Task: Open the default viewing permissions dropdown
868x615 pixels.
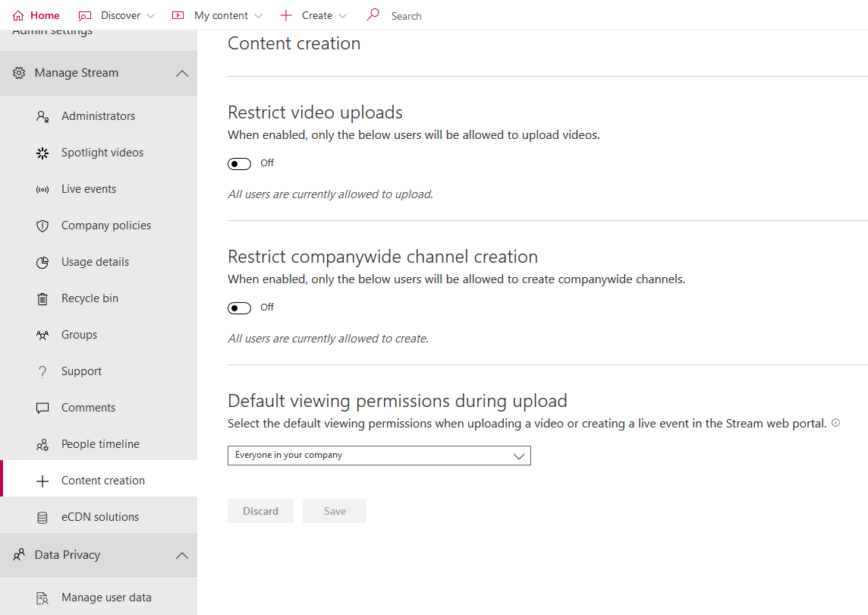Action: click(379, 456)
